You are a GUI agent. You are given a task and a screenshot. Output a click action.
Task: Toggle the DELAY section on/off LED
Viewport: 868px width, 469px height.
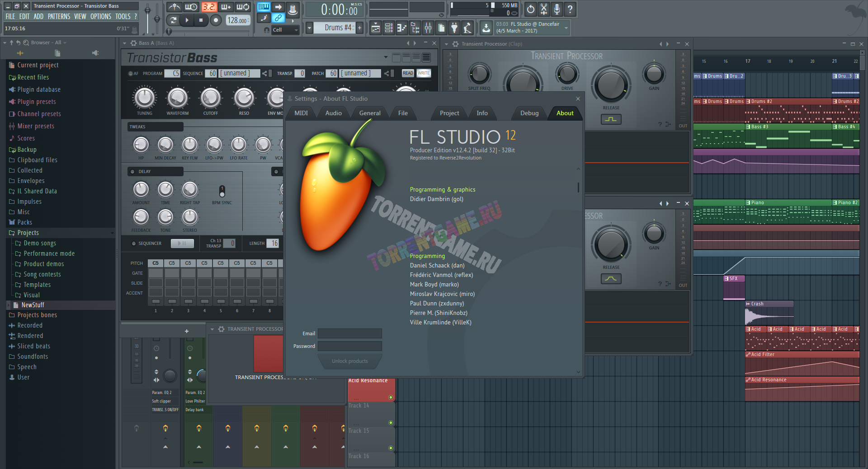132,172
